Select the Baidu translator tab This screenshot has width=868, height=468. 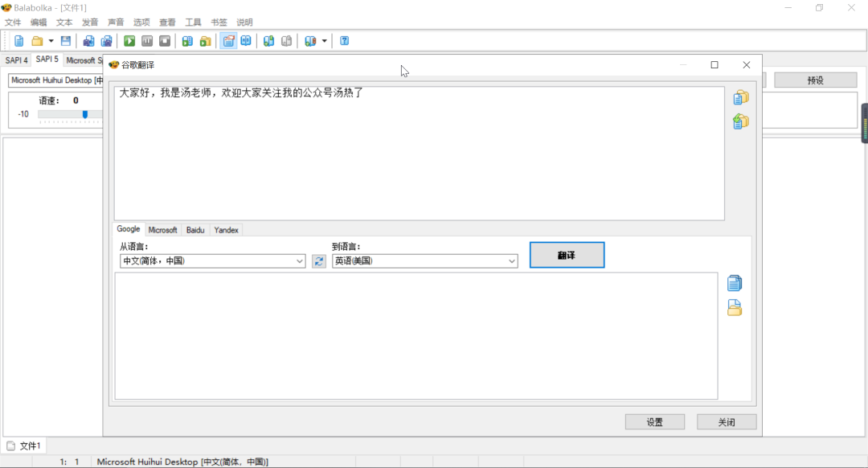pos(194,230)
